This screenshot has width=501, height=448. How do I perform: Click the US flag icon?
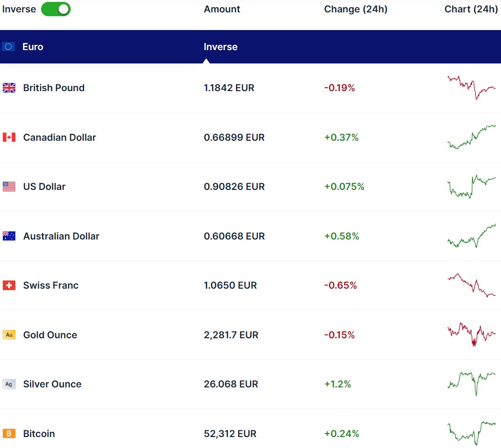pyautogui.click(x=9, y=187)
